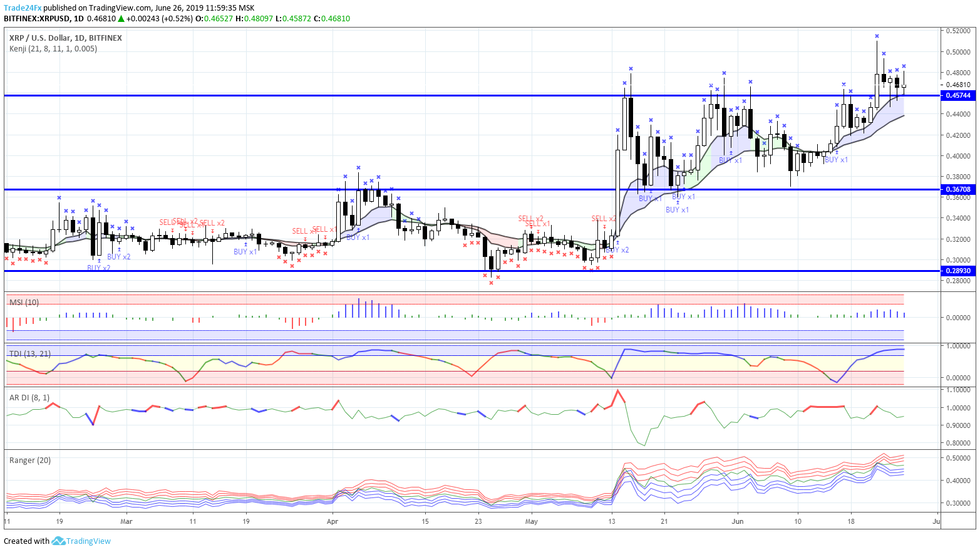980x552 pixels.
Task: Click the 0.30000 main chart price label
Action: coord(958,260)
